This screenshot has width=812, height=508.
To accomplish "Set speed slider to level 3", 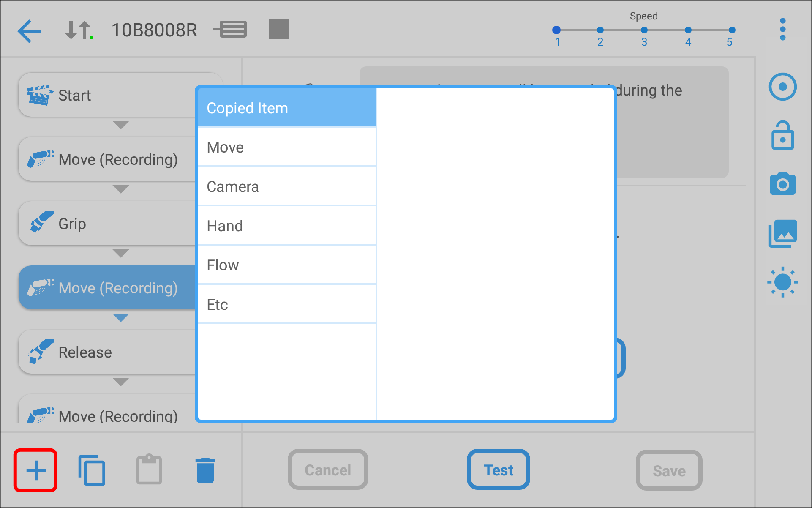I will [644, 30].
